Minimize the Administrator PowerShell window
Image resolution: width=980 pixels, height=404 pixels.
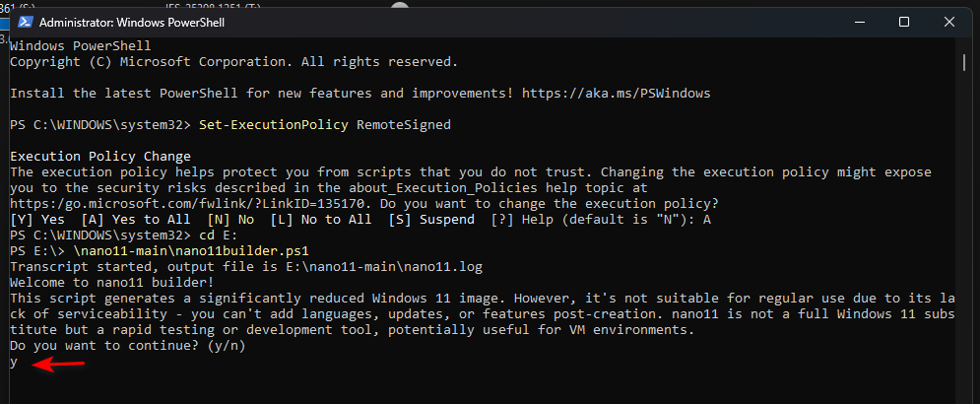[x=859, y=22]
